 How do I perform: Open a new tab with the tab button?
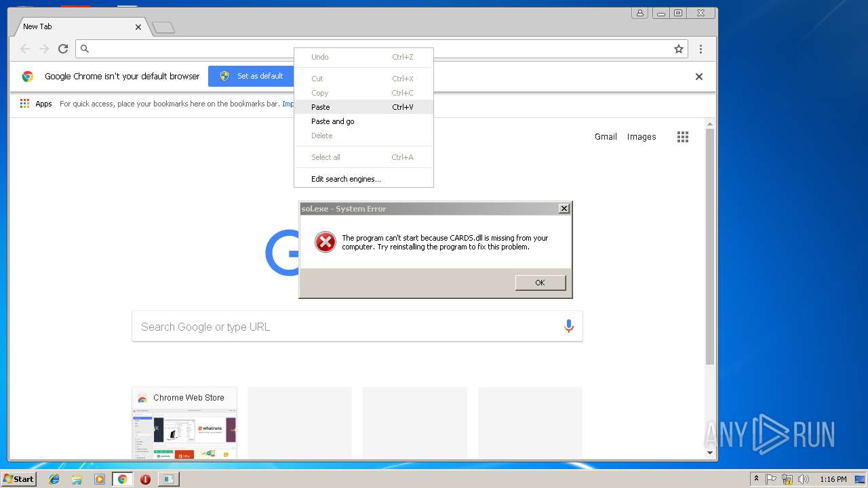(x=163, y=28)
